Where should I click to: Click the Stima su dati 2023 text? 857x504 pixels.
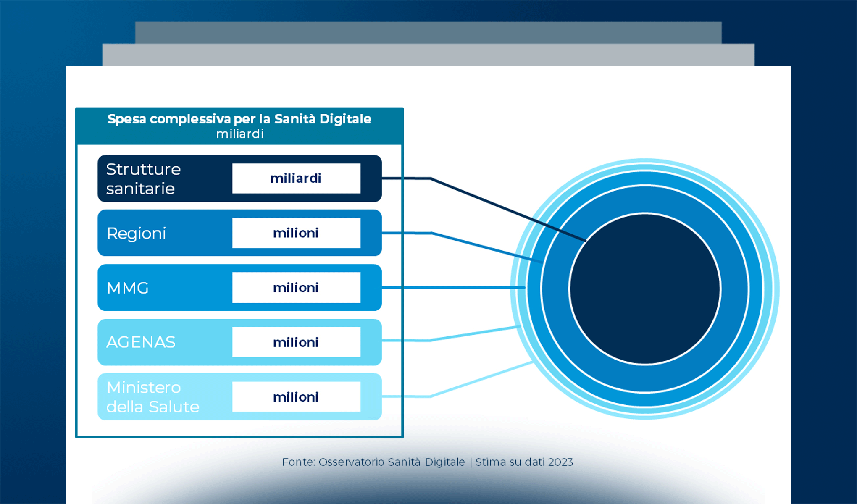point(524,462)
